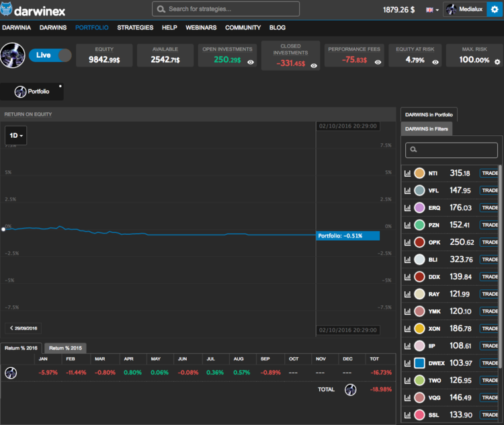
Task: Toggle Open Investments visibility eye
Action: point(251,62)
